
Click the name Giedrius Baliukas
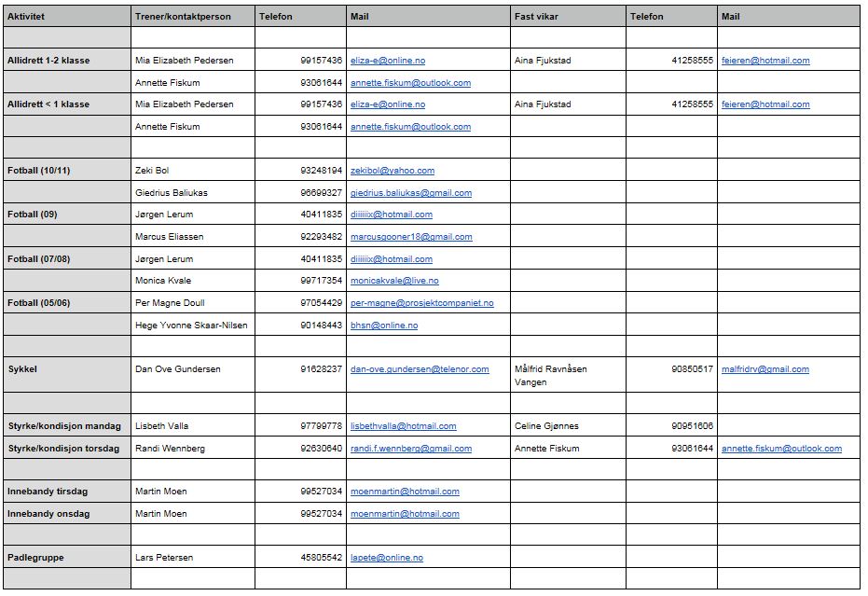(x=171, y=193)
